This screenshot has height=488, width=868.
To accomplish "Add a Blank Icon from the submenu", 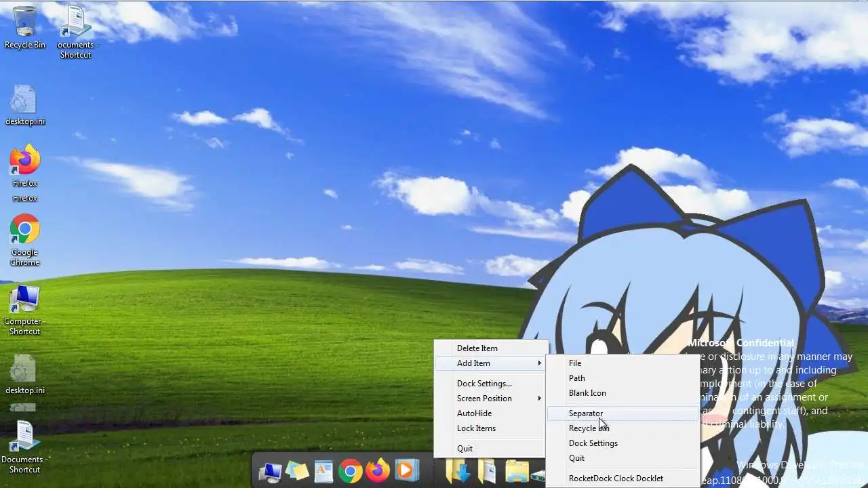I will pos(623,393).
